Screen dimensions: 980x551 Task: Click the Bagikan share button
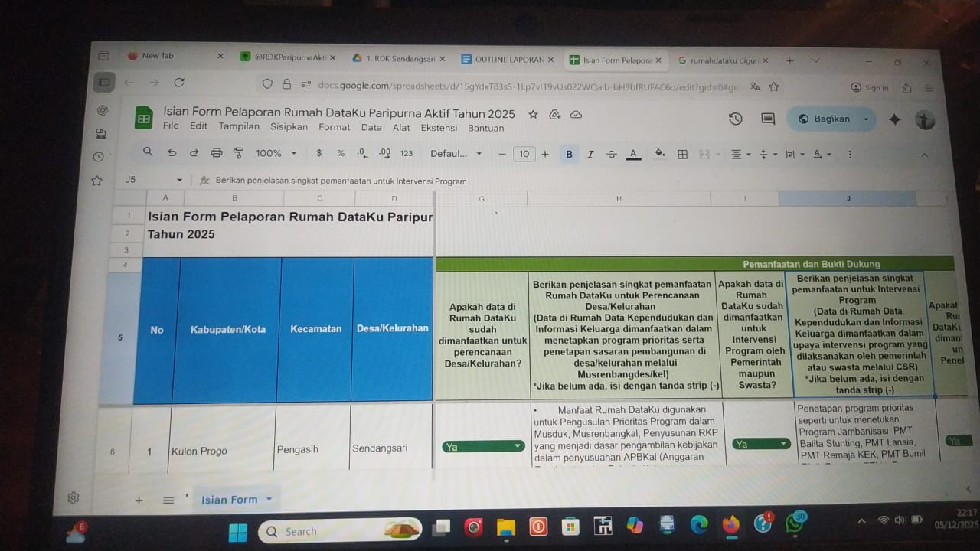[830, 119]
